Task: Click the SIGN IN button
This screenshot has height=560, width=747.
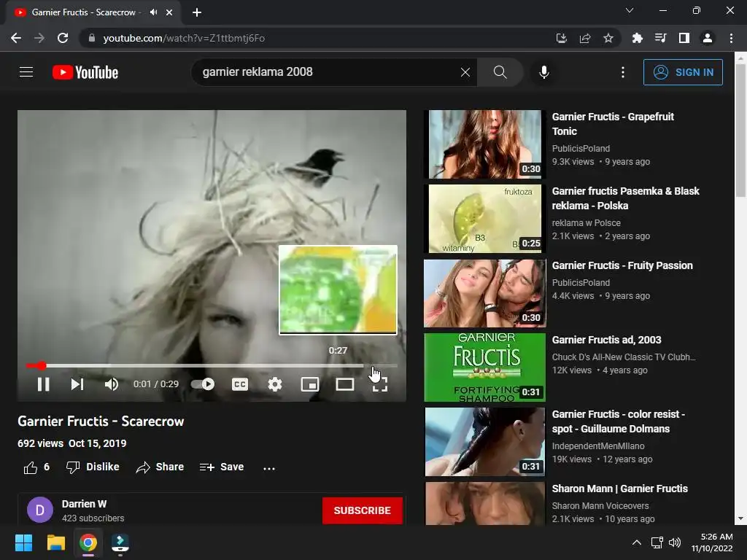Action: click(x=683, y=72)
